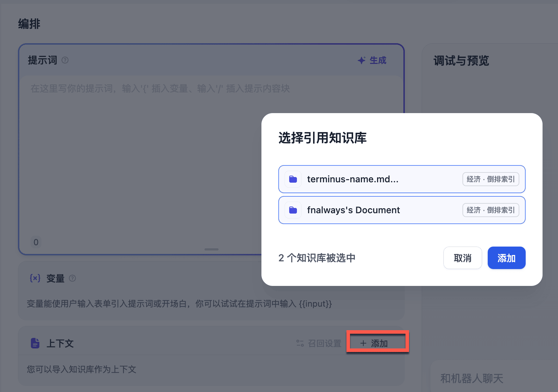Click 经济·倒排索引 tag on fnalways's Document row
558x392 pixels.
pos(491,210)
